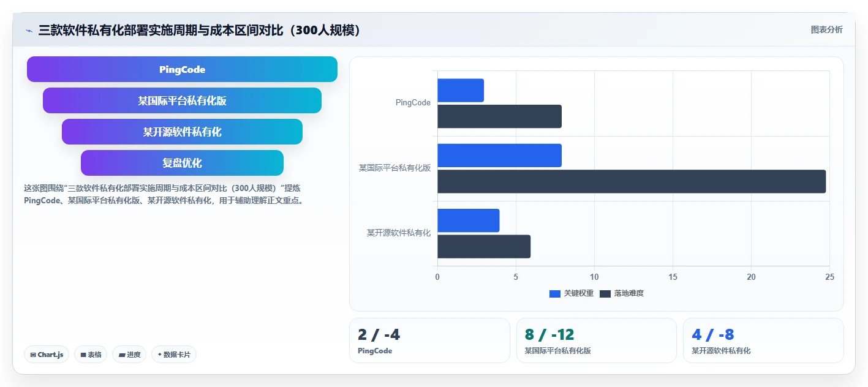Click the dark 落地难度 legend color box

tap(605, 294)
